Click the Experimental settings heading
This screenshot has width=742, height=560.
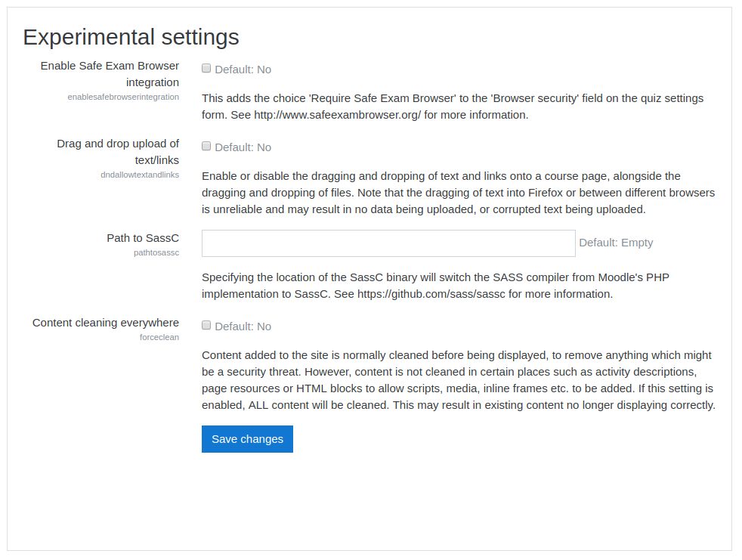tap(131, 37)
